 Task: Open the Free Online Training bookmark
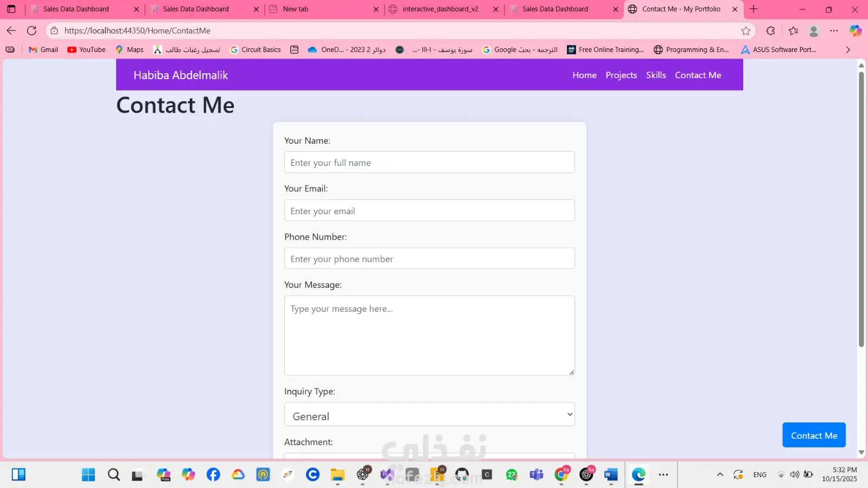point(605,50)
